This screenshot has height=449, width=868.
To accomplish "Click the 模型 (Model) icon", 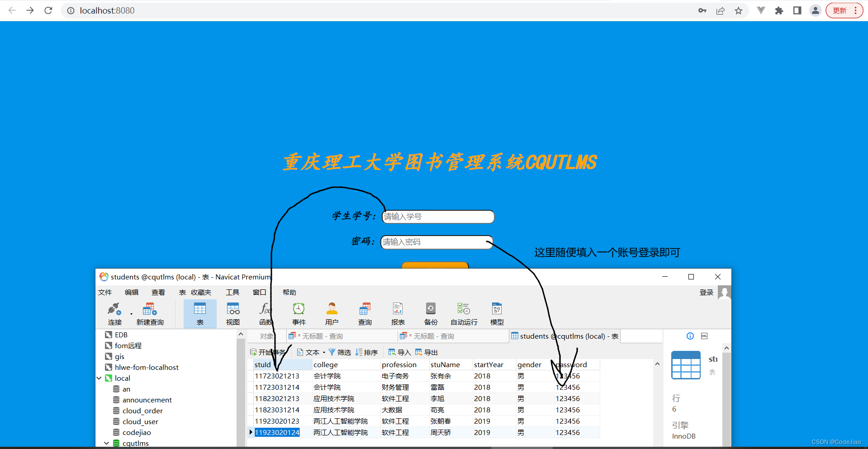I will click(x=496, y=313).
